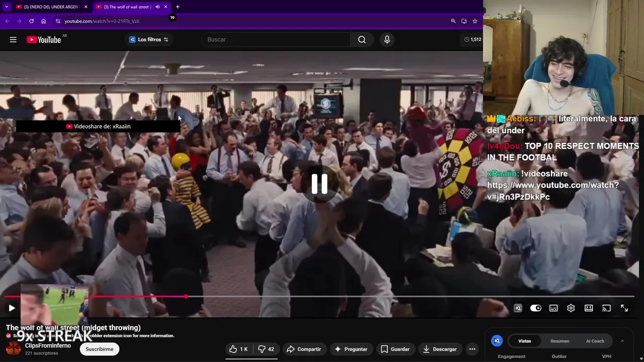The width and height of the screenshot is (644, 362).
Task: Open a new browser tab
Action: click(x=178, y=7)
